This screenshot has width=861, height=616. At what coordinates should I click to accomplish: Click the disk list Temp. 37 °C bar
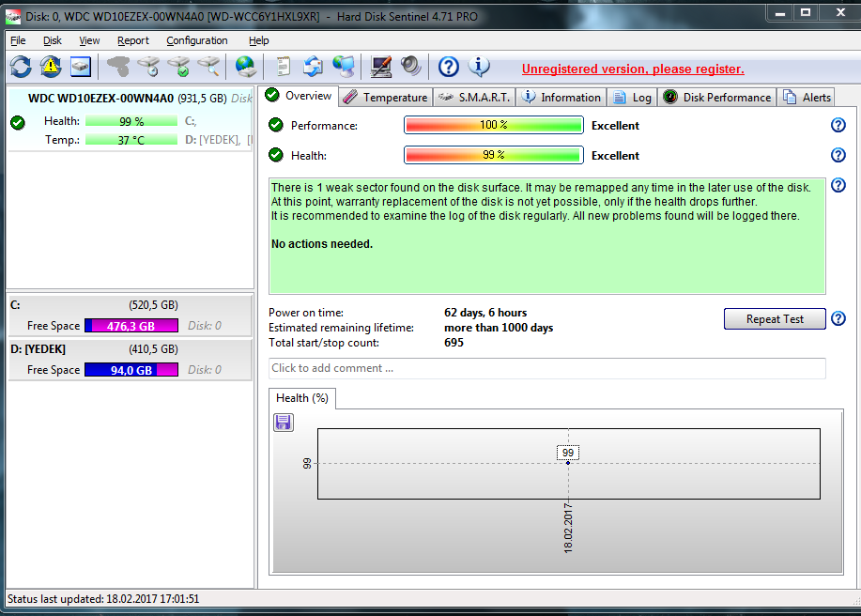coord(131,140)
